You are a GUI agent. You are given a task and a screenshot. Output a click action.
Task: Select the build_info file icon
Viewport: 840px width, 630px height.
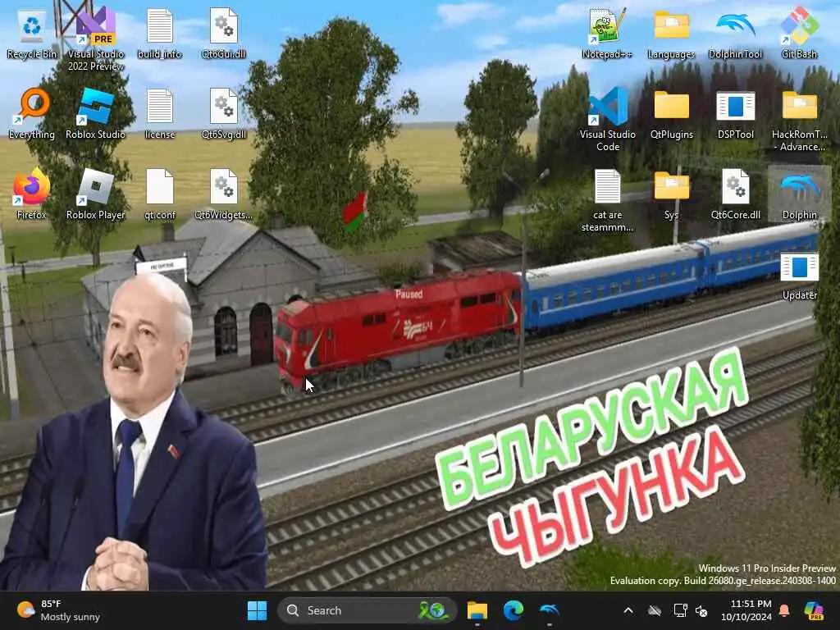point(160,34)
